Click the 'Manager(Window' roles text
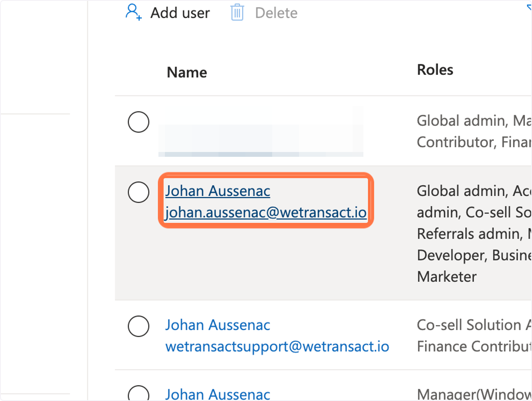 (474, 394)
